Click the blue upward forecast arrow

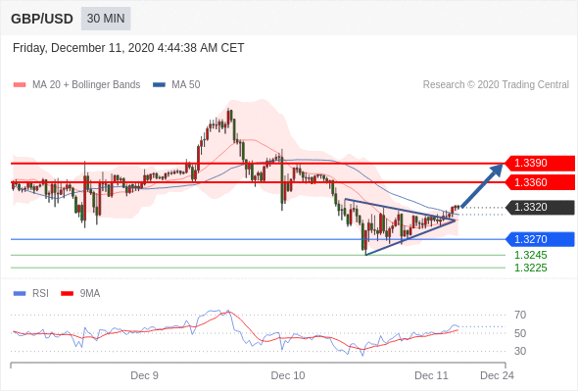[482, 185]
